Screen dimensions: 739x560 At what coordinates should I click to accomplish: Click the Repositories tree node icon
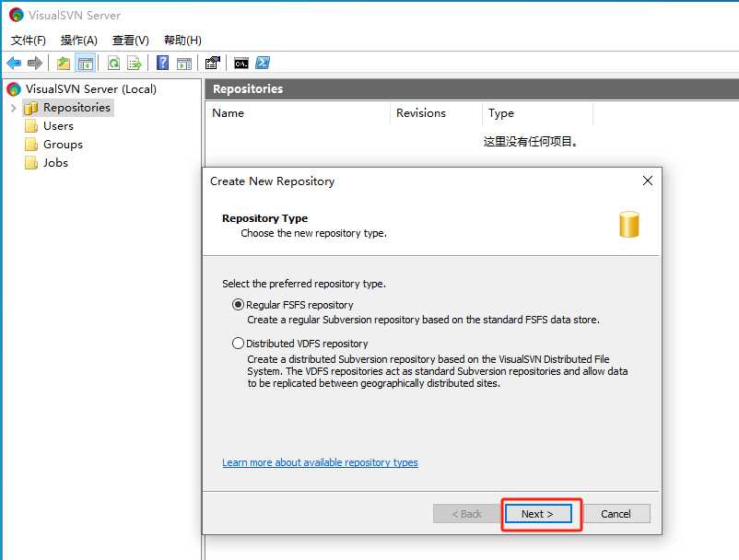(x=31, y=108)
